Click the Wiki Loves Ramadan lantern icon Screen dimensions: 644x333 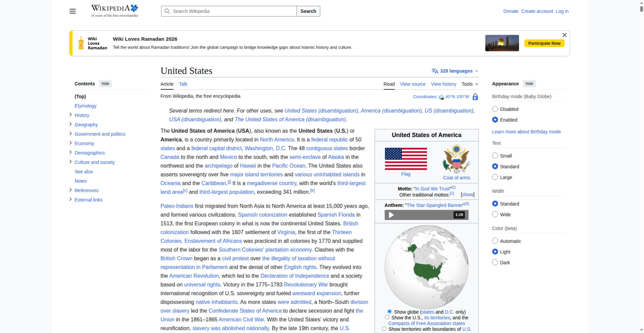(81, 43)
